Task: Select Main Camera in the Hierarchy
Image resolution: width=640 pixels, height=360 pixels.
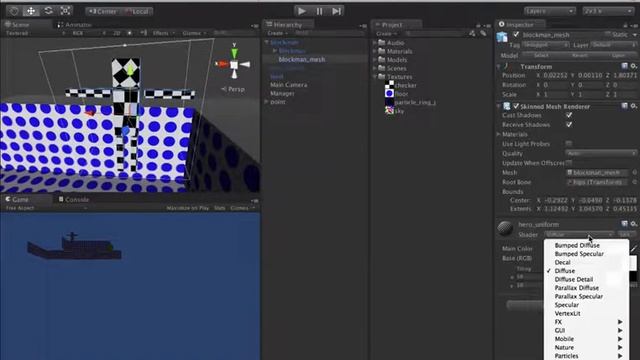Action: click(x=289, y=85)
